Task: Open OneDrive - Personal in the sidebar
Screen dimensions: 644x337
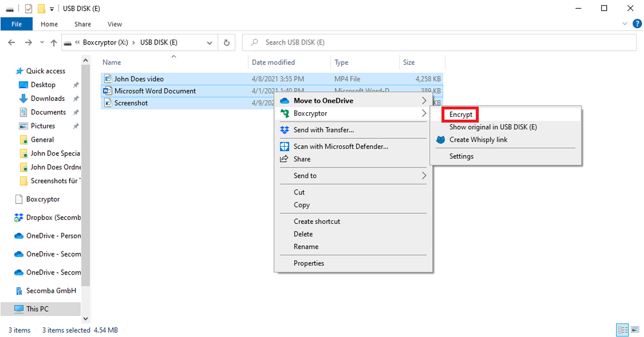Action: point(53,236)
